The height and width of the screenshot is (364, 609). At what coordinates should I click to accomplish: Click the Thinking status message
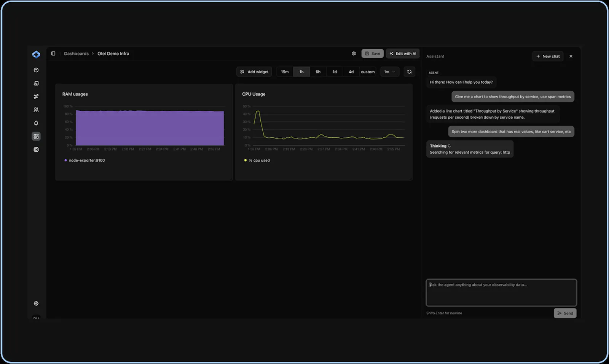pyautogui.click(x=470, y=149)
